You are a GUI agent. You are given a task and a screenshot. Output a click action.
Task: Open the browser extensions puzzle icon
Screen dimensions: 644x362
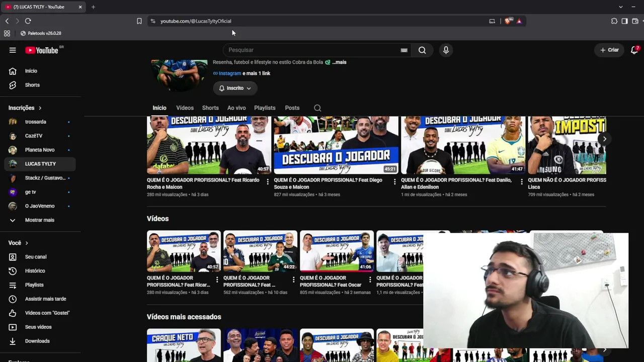tap(614, 21)
